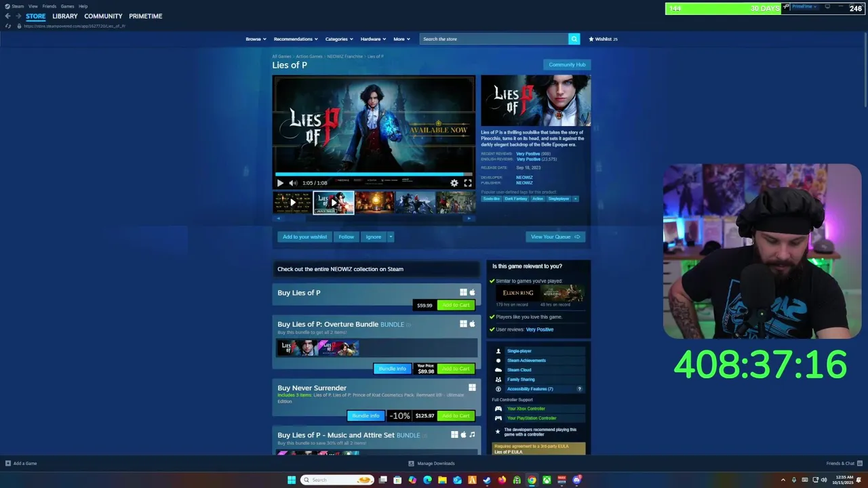Open the Help menu
Image resolution: width=868 pixels, height=488 pixels.
[x=83, y=6]
